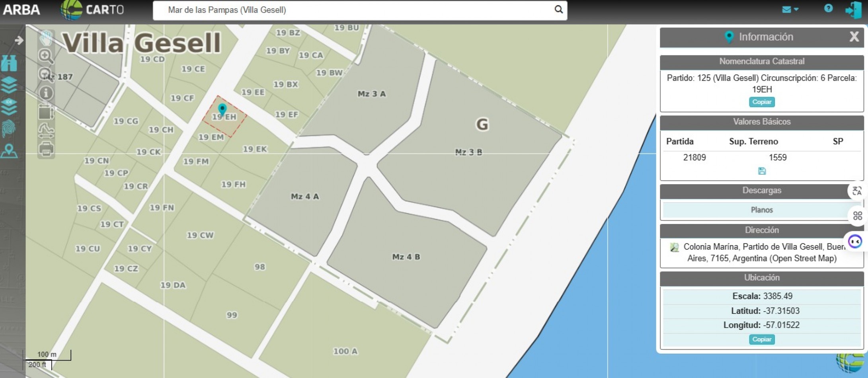Open the layers panel icon
868x378 pixels.
(x=9, y=85)
